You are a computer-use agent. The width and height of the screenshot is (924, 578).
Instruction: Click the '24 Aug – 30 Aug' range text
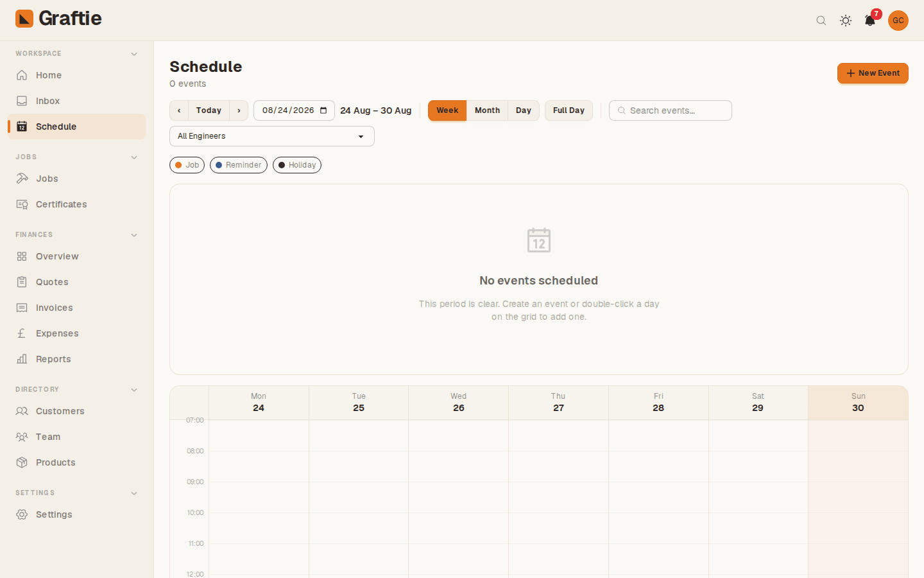(x=375, y=110)
